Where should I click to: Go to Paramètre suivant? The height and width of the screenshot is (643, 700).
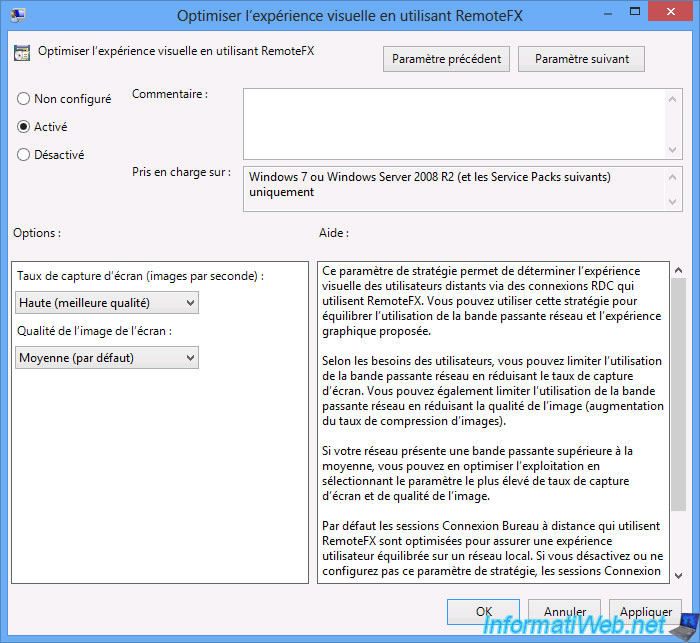(581, 59)
